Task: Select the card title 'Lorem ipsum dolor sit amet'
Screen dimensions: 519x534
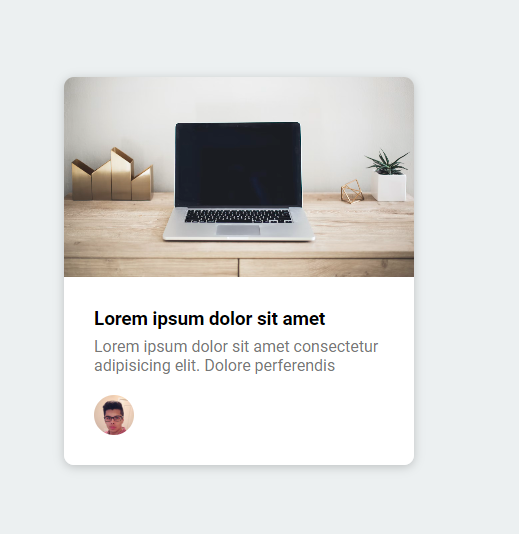Action: click(209, 319)
